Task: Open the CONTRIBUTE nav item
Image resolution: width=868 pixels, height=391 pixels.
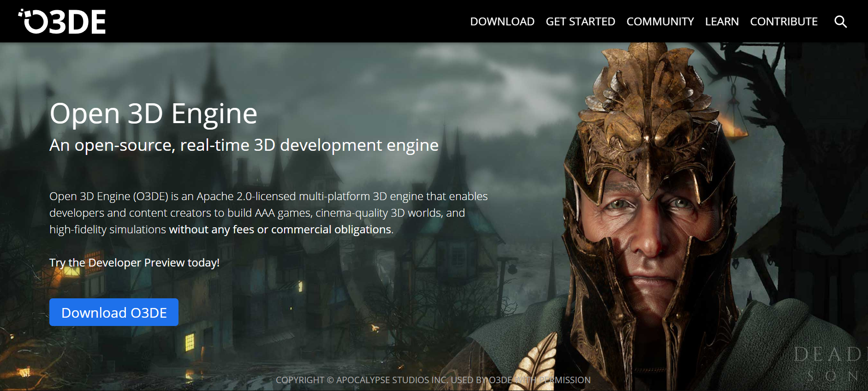Action: point(784,22)
